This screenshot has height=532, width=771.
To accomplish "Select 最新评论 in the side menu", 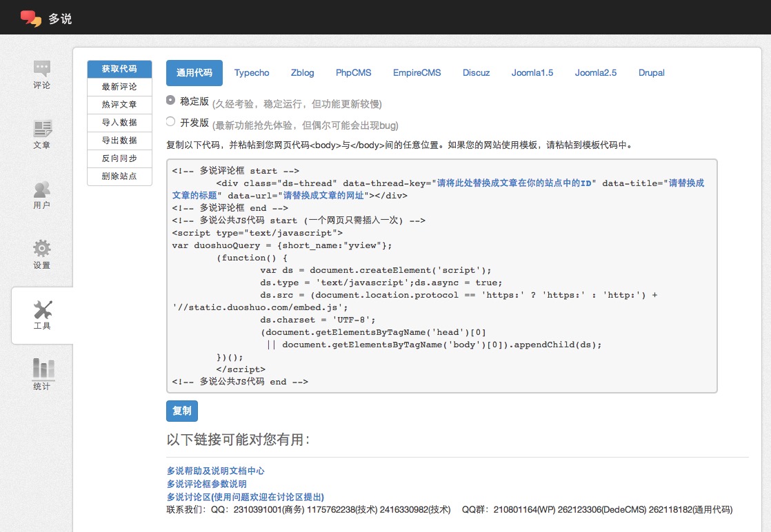I will pos(119,87).
